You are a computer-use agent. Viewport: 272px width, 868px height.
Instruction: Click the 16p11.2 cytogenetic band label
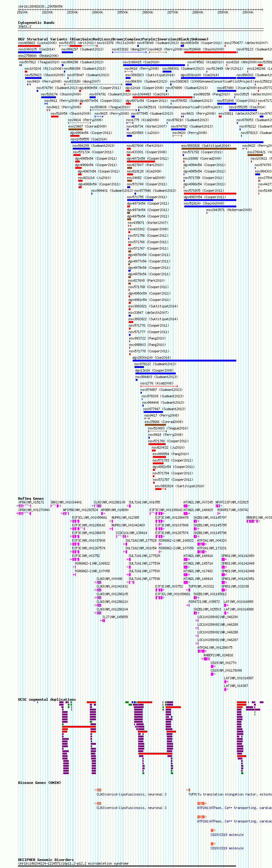(24, 26)
